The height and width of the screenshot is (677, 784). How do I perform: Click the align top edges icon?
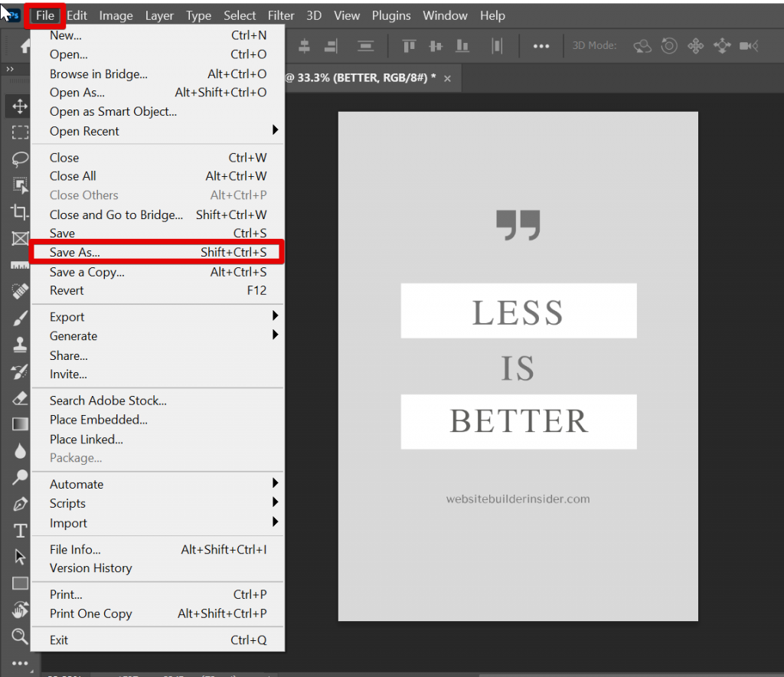tap(409, 46)
